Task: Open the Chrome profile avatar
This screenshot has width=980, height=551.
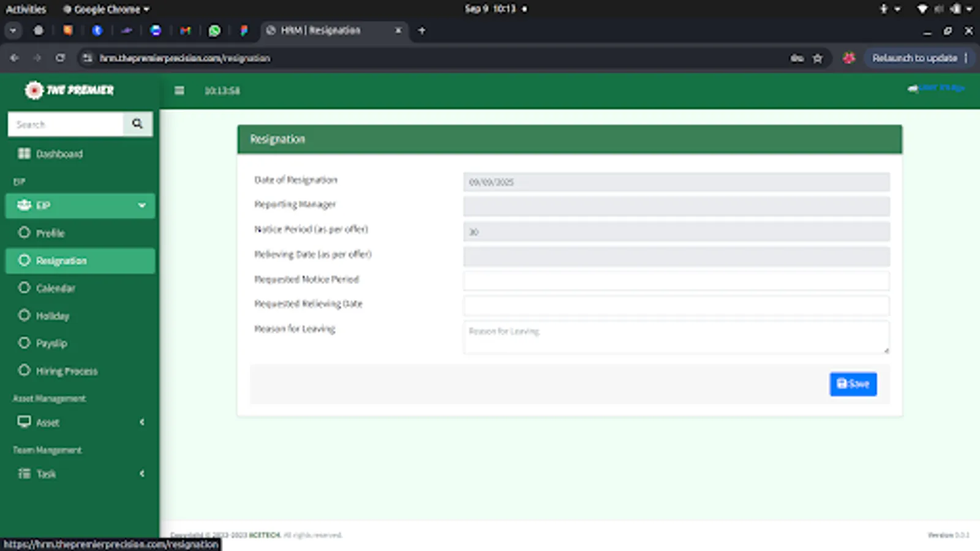Action: tap(848, 58)
